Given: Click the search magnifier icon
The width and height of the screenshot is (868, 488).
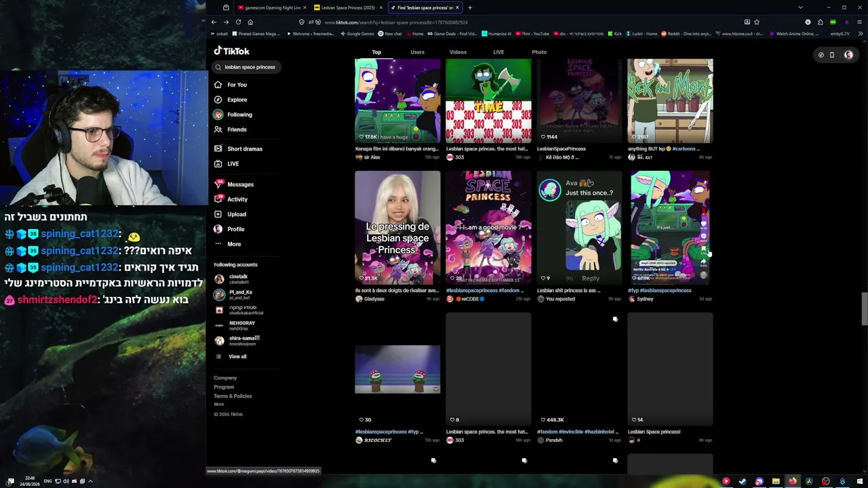Looking at the screenshot, I should pos(218,67).
